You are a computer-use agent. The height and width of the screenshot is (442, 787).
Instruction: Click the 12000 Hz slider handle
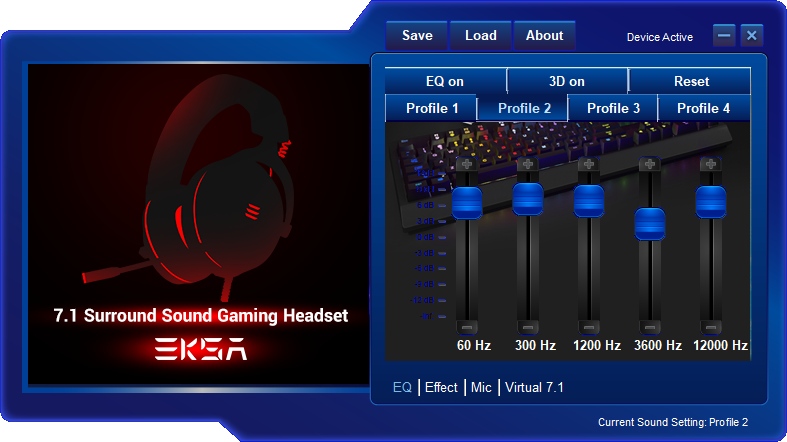click(711, 202)
